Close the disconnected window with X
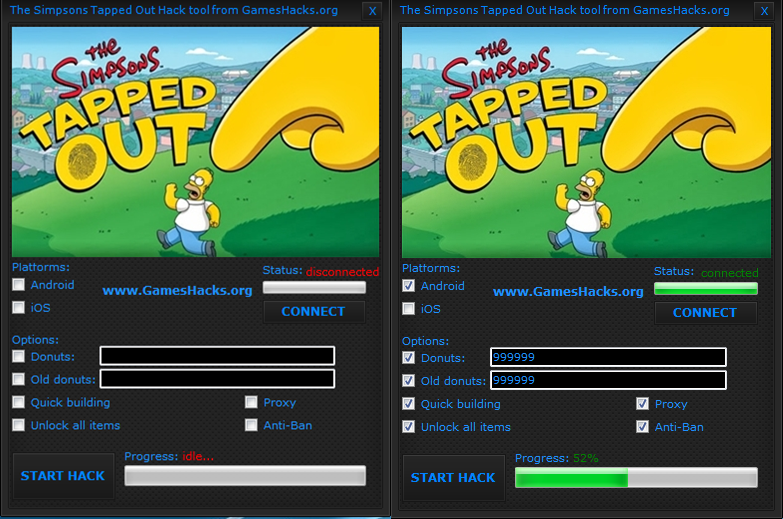Screen dimensions: 783x519 373,11
